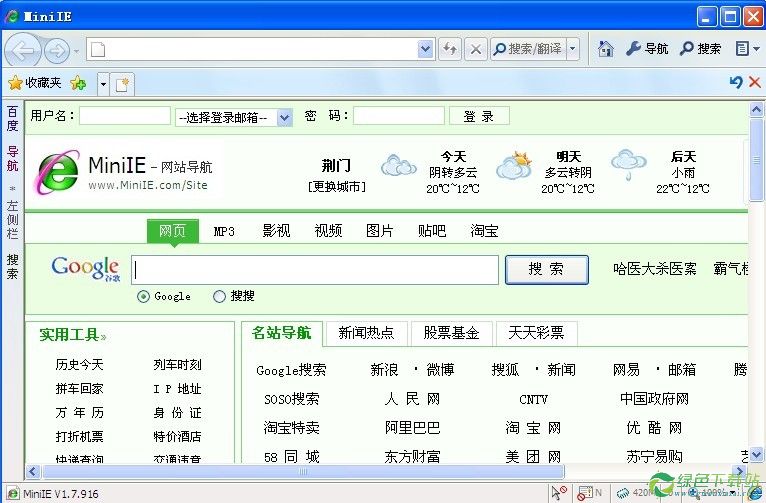Click the add to favorites icon
The image size is (766, 503).
pos(78,83)
